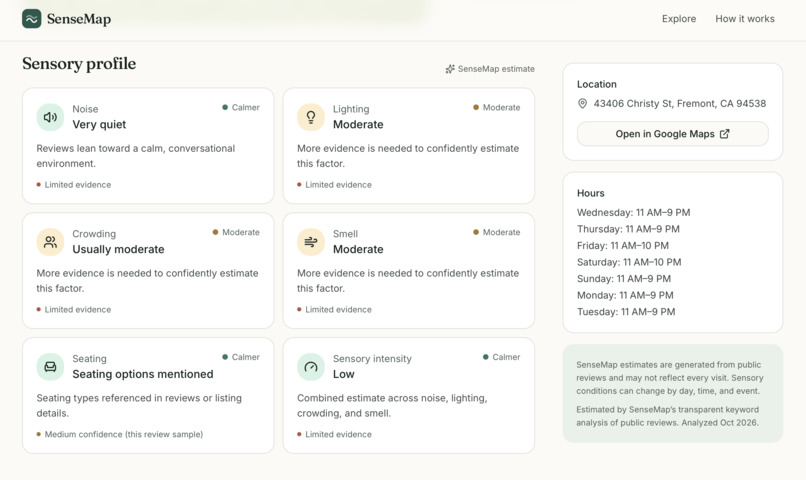The width and height of the screenshot is (806, 480).
Task: Click the Seating sofa icon
Action: click(x=50, y=367)
